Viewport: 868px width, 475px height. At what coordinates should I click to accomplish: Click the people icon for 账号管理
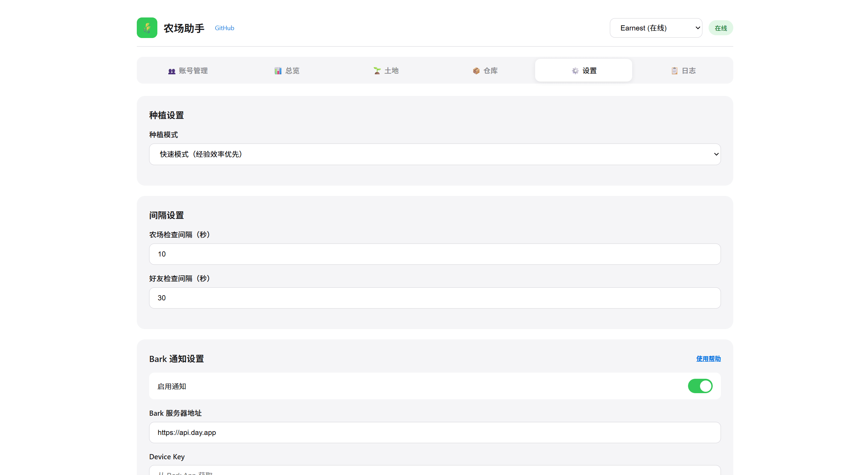pyautogui.click(x=172, y=71)
